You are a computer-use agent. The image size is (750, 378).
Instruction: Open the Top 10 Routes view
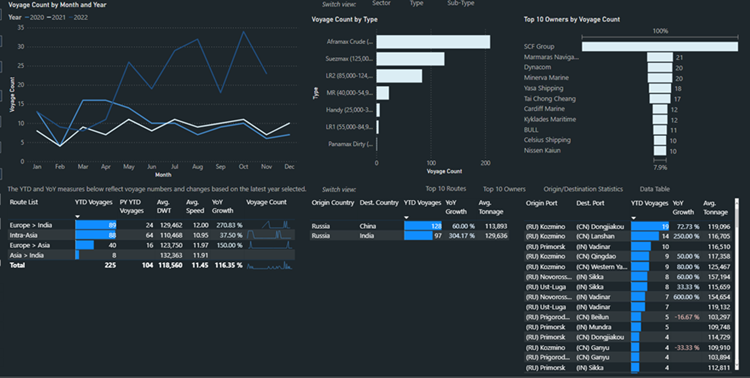pos(446,189)
